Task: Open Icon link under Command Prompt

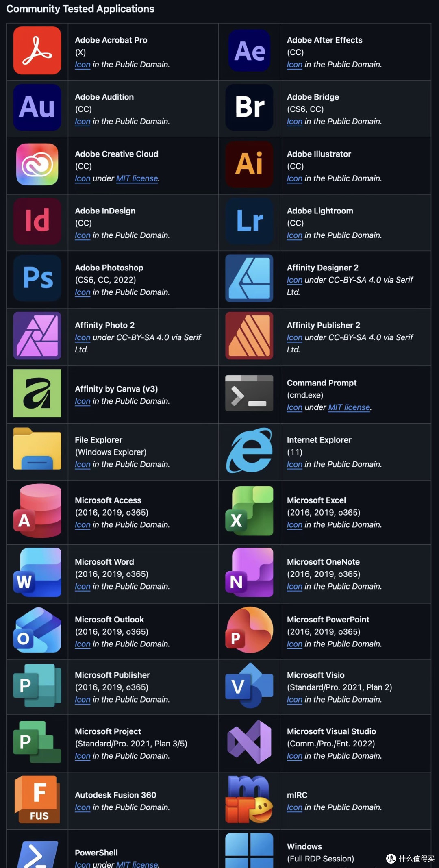Action: 294,407
